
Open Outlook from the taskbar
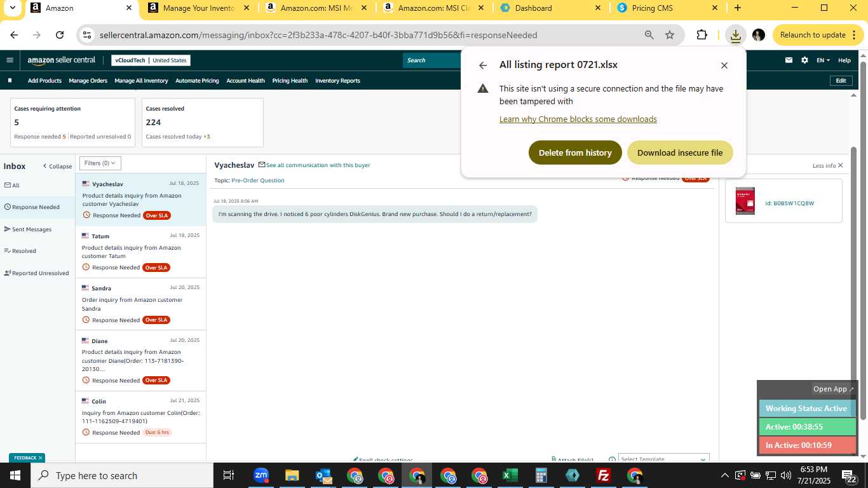[323, 475]
